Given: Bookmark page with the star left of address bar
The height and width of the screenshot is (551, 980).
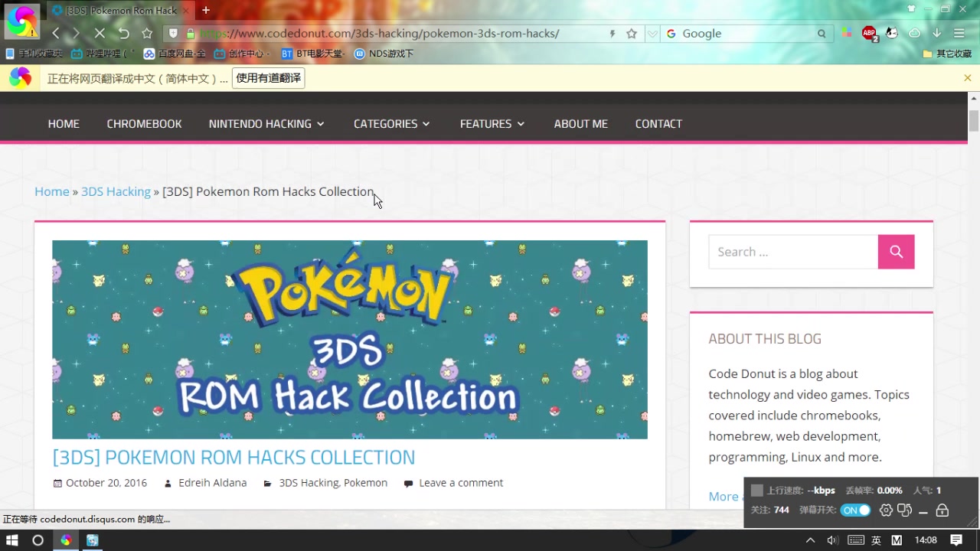Looking at the screenshot, I should coord(147,34).
